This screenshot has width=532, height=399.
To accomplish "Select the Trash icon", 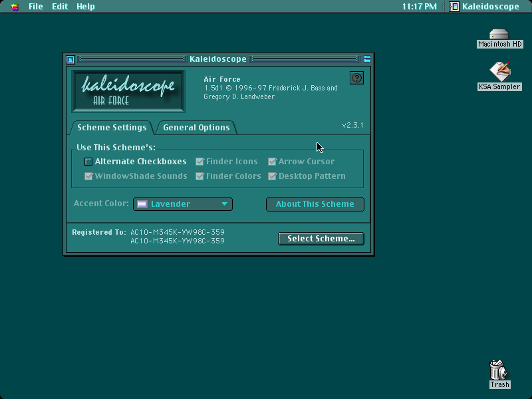I will tap(499, 374).
